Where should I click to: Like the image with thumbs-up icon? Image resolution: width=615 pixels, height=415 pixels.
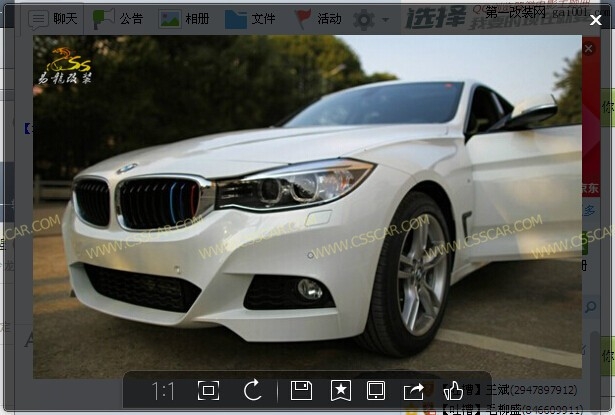tap(453, 390)
